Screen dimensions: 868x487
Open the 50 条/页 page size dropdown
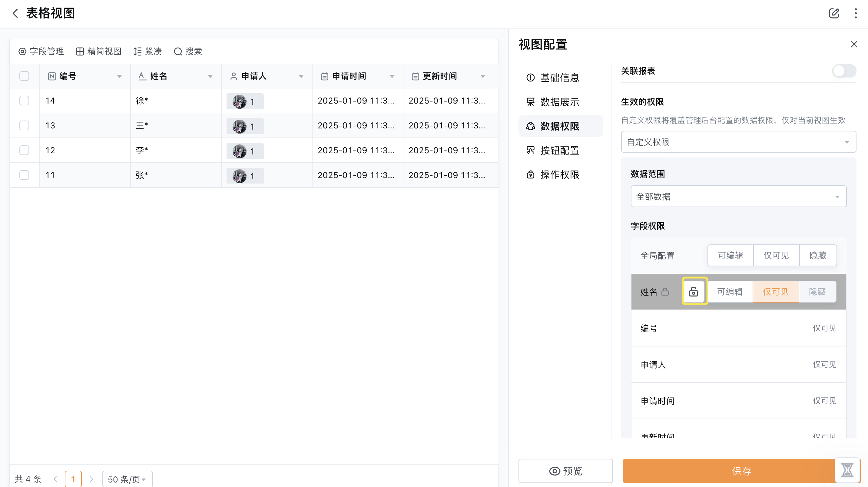click(128, 479)
